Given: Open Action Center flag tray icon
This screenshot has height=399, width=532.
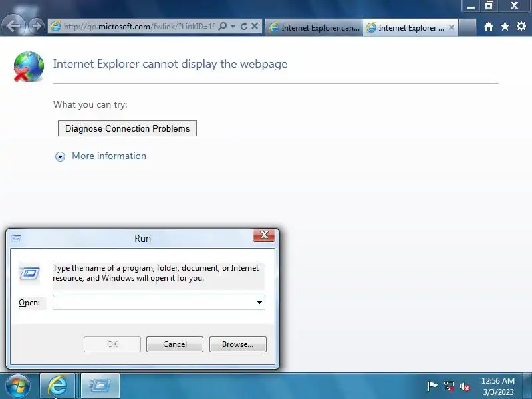Looking at the screenshot, I should click(432, 386).
